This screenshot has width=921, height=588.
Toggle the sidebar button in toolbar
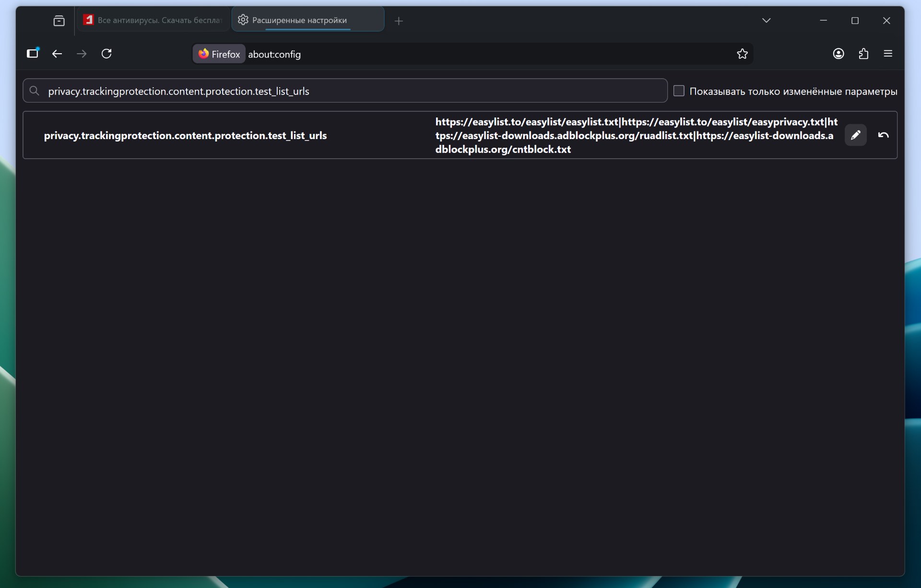coord(33,54)
